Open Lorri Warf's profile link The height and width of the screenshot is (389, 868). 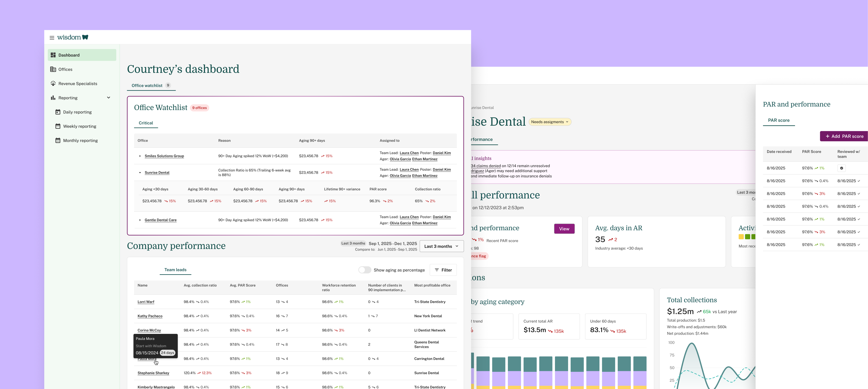point(146,302)
